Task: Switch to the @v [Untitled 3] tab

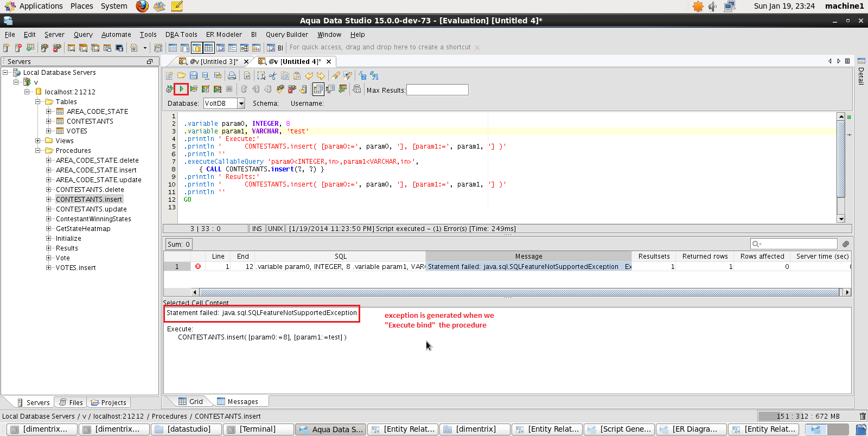Action: point(214,62)
